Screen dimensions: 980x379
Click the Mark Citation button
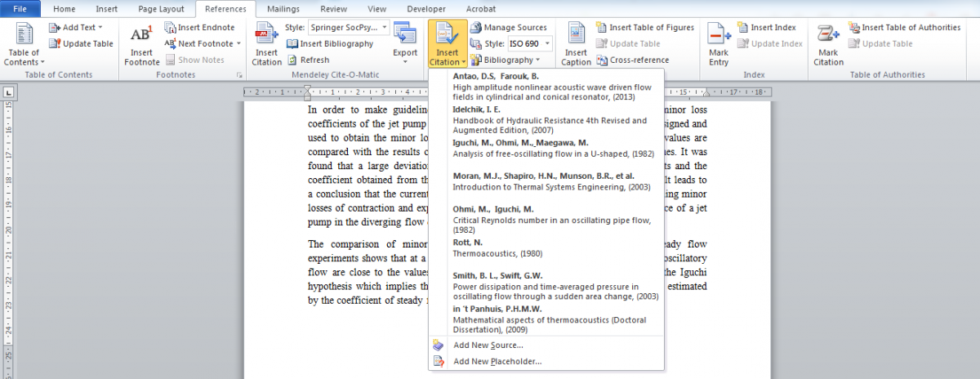(828, 44)
